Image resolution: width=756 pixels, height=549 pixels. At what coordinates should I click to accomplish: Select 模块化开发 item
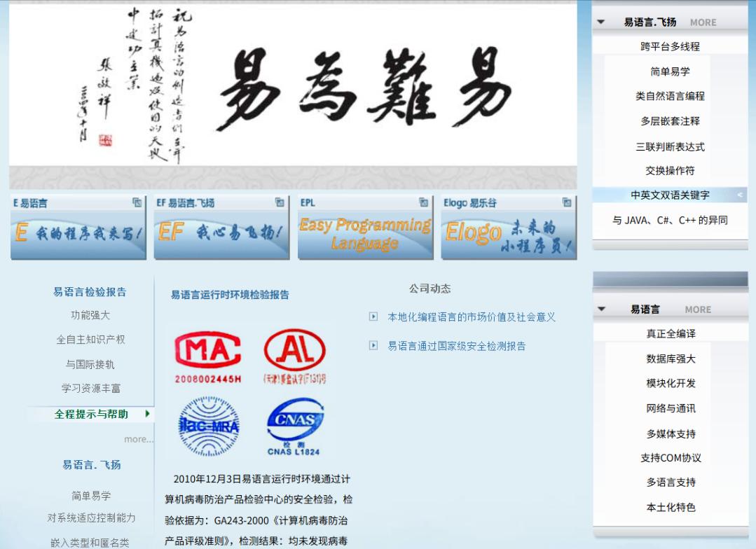coord(671,383)
